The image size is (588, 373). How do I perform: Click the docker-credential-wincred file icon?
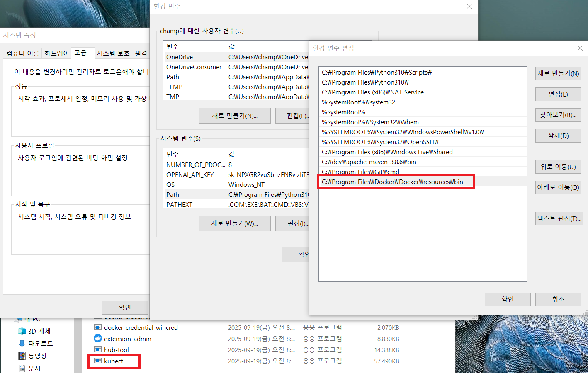point(98,327)
